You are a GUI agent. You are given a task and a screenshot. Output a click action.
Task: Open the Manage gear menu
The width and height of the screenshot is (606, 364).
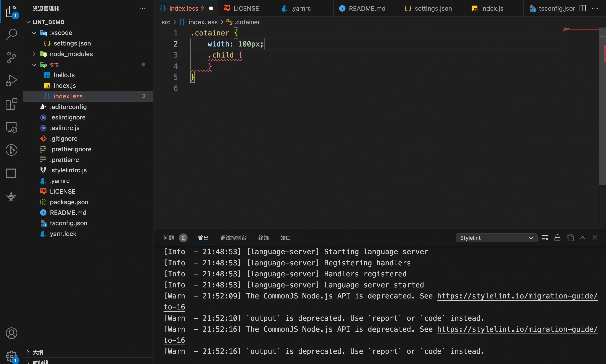[x=11, y=356]
